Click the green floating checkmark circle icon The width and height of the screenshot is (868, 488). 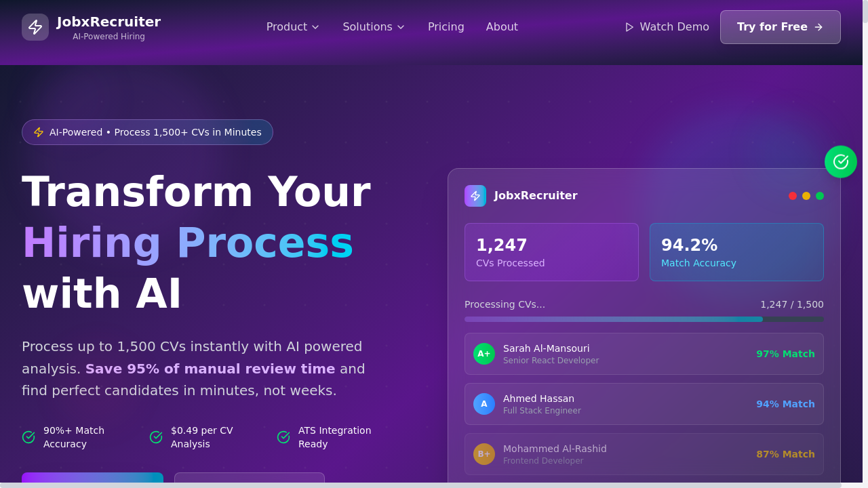(840, 162)
